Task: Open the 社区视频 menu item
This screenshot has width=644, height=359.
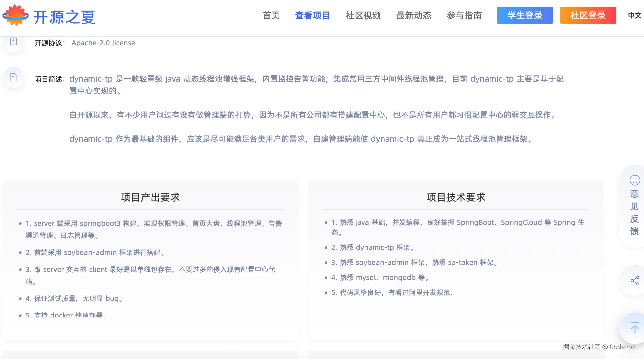Action: 363,16
